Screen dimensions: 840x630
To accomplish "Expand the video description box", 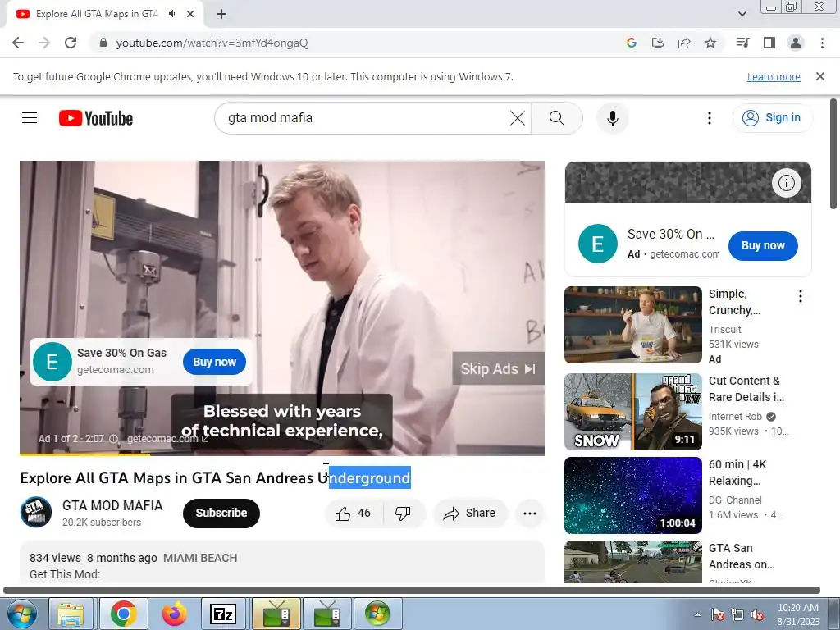I will pyautogui.click(x=282, y=563).
